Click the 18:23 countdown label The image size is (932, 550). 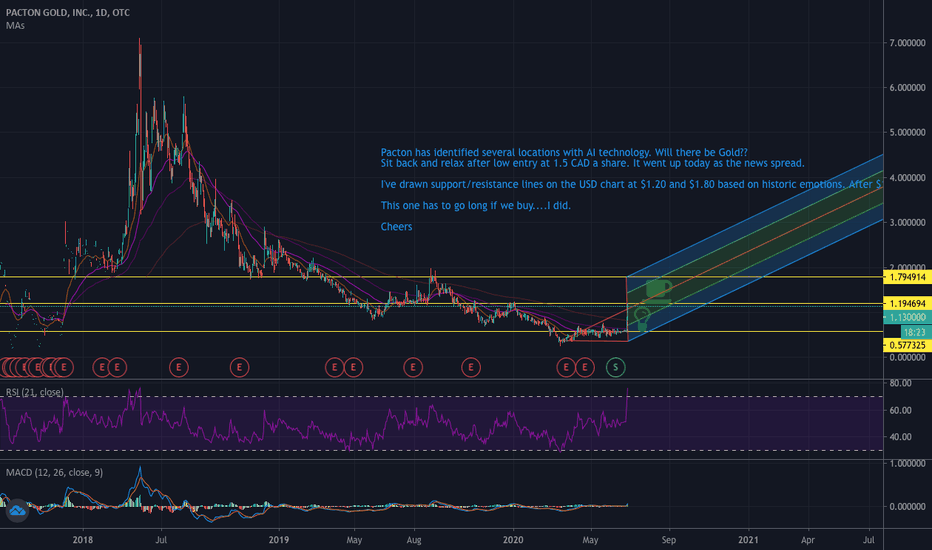tap(916, 332)
